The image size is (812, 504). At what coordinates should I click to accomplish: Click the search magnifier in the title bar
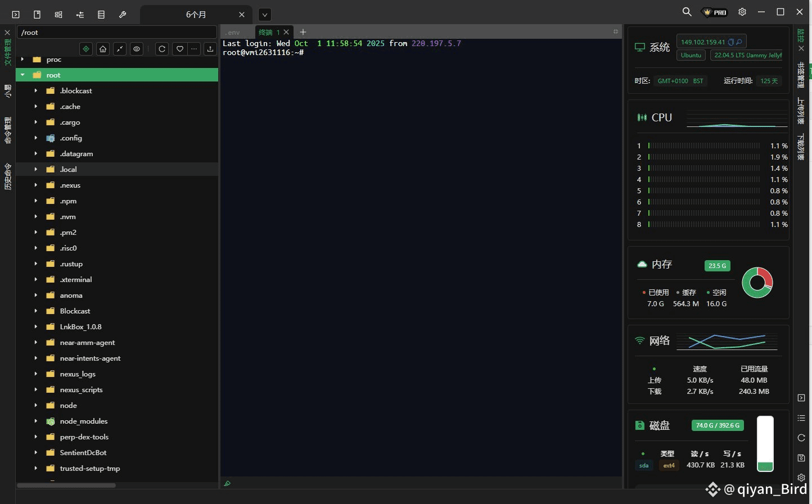click(x=687, y=12)
